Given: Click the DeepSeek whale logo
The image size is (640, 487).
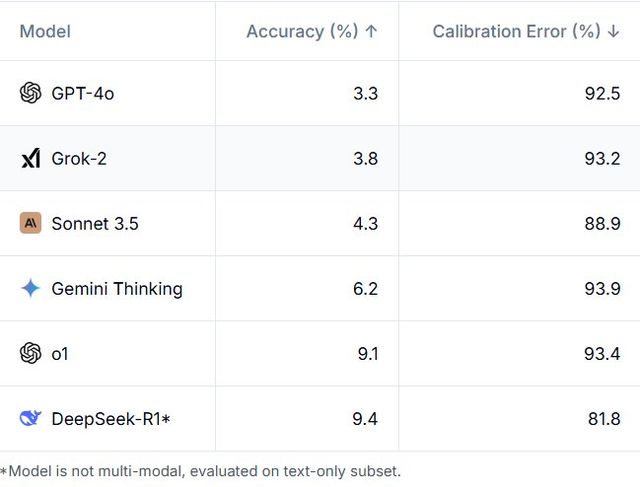Looking at the screenshot, I should [30, 418].
